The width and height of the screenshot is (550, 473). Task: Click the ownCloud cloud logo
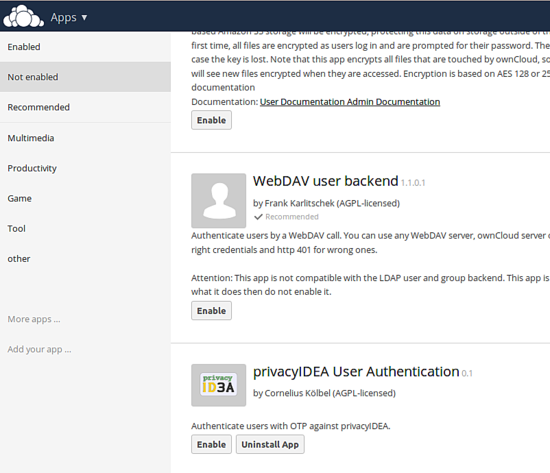point(24,16)
